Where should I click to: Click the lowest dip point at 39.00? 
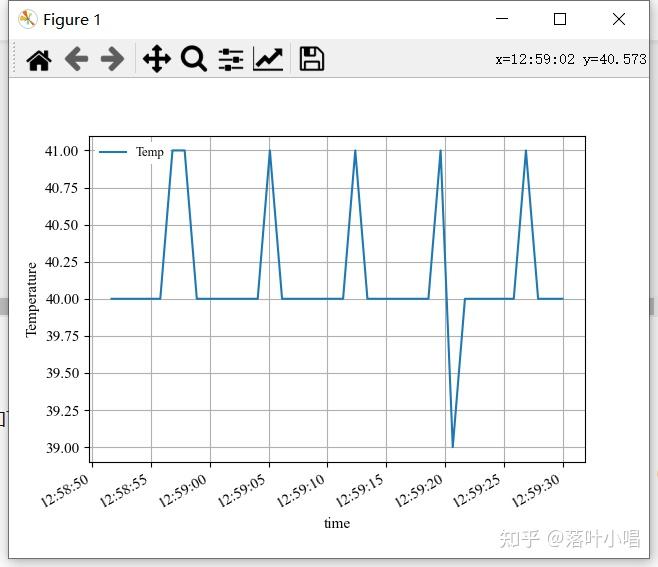[452, 447]
